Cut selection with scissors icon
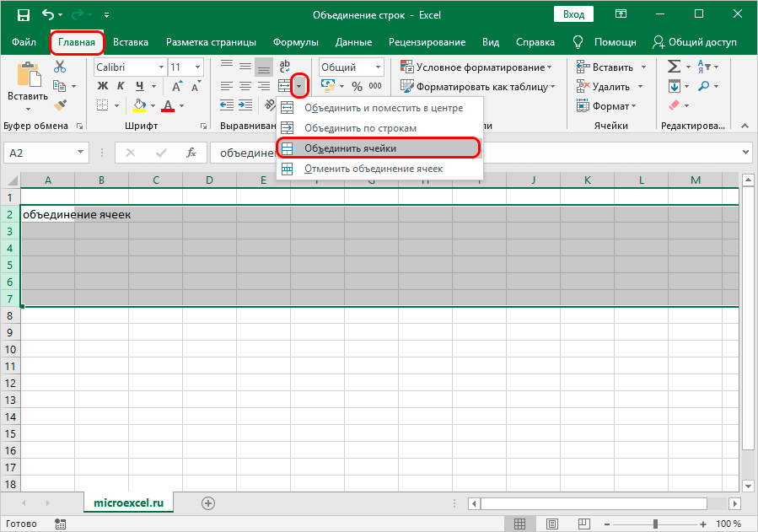The height and width of the screenshot is (532, 758). (60, 67)
